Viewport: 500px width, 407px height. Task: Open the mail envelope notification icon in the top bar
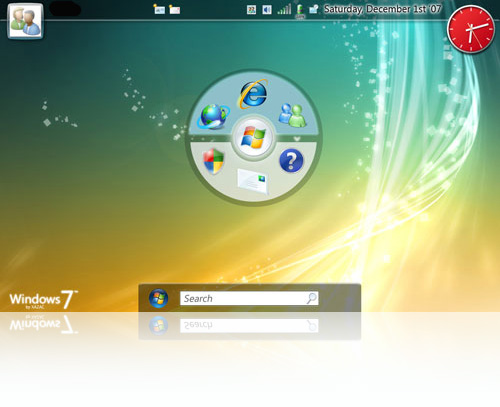point(175,9)
